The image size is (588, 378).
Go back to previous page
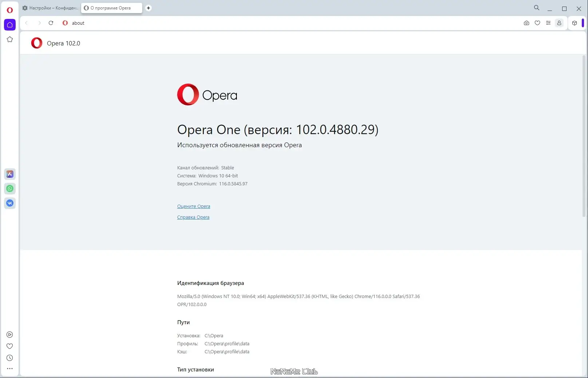pos(27,23)
